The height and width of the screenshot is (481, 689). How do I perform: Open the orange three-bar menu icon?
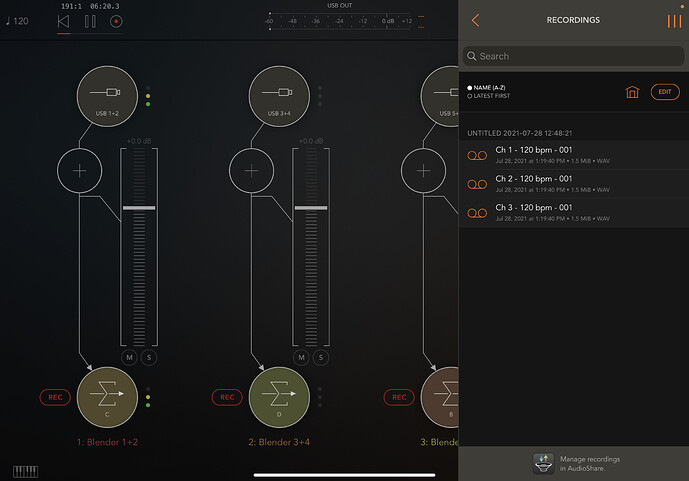(x=673, y=21)
